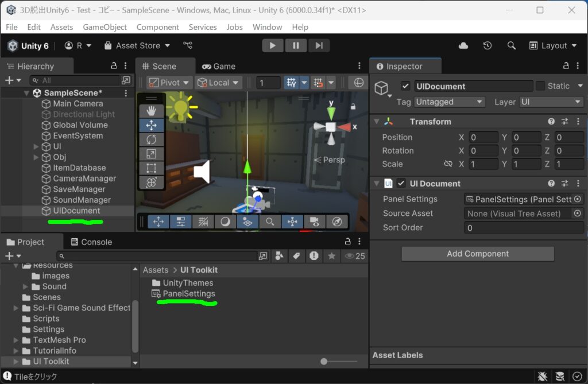The image size is (588, 384).
Task: Open the Tag dropdown Untagged
Action: point(449,102)
